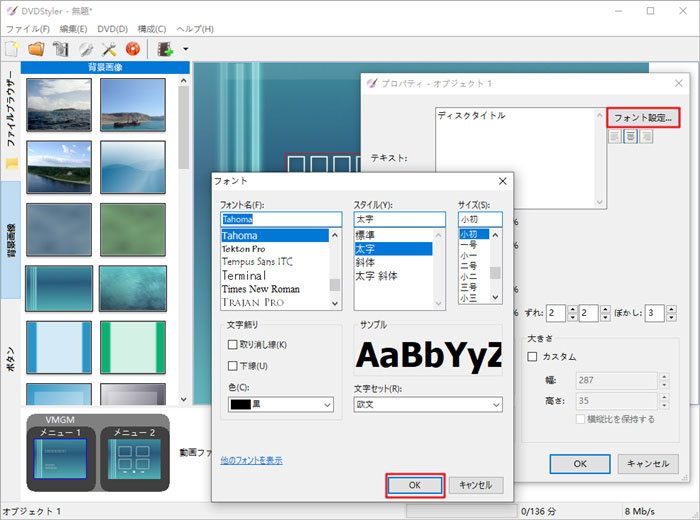Open the 編集(E) menu
This screenshot has width=700, height=520.
[73, 29]
